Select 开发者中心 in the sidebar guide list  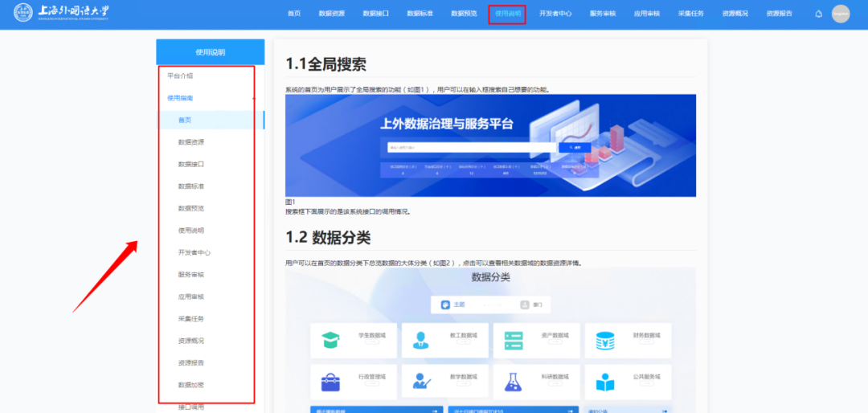tap(194, 252)
